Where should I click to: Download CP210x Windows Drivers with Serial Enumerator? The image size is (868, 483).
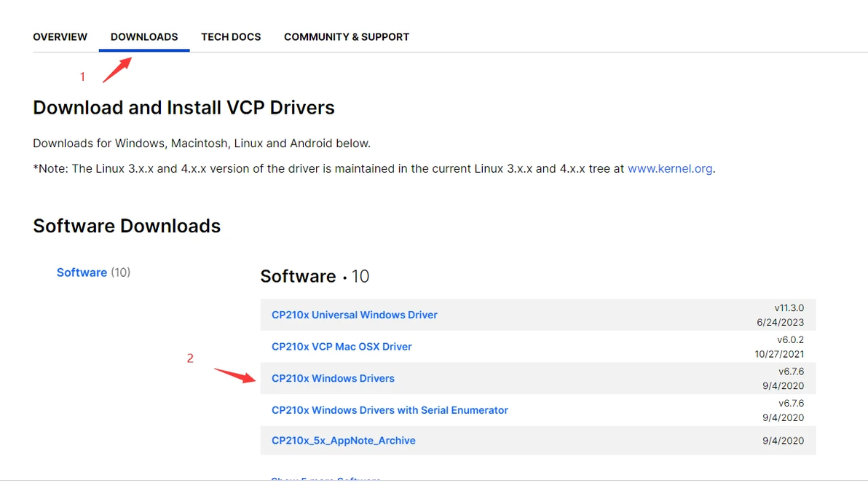pyautogui.click(x=390, y=410)
